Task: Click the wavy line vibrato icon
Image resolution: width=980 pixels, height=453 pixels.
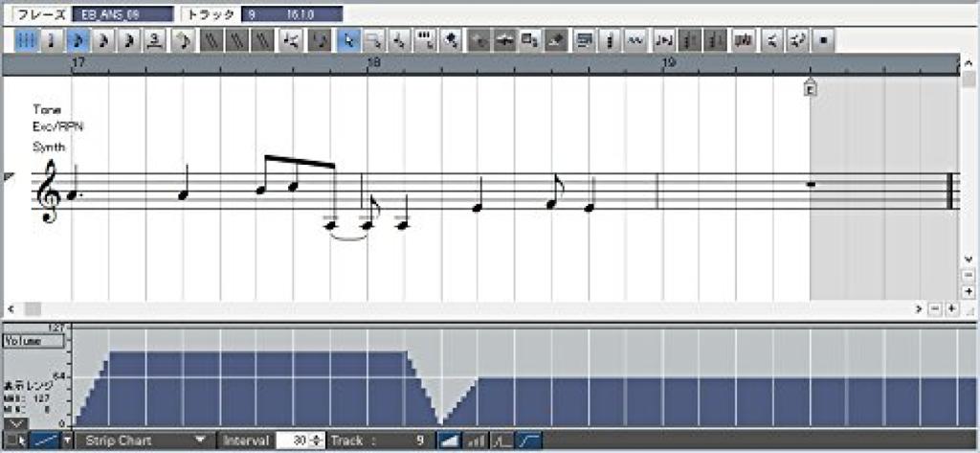Action: click(635, 40)
